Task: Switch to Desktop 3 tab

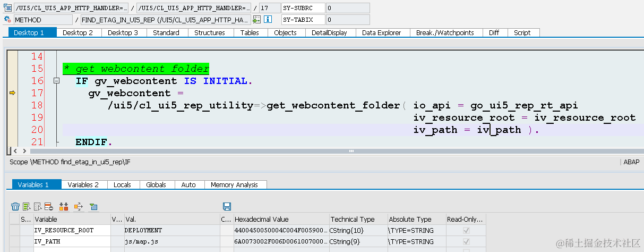Action: coord(123,32)
